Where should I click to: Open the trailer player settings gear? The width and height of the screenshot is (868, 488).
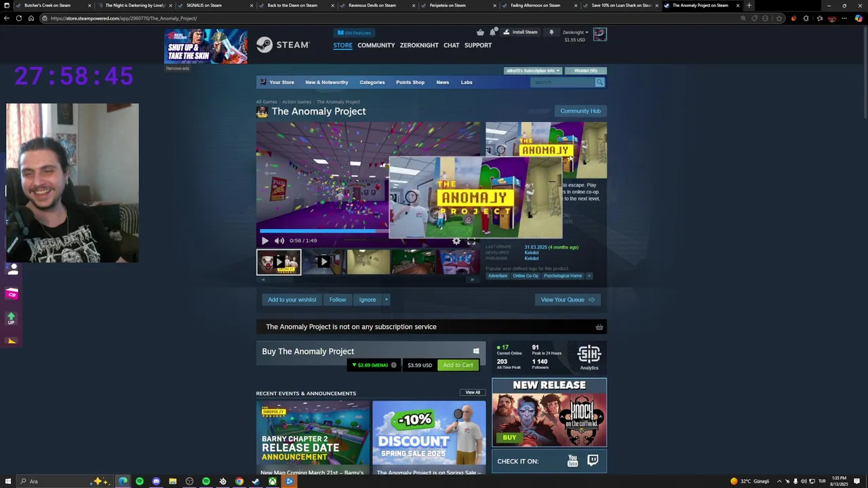pos(456,241)
